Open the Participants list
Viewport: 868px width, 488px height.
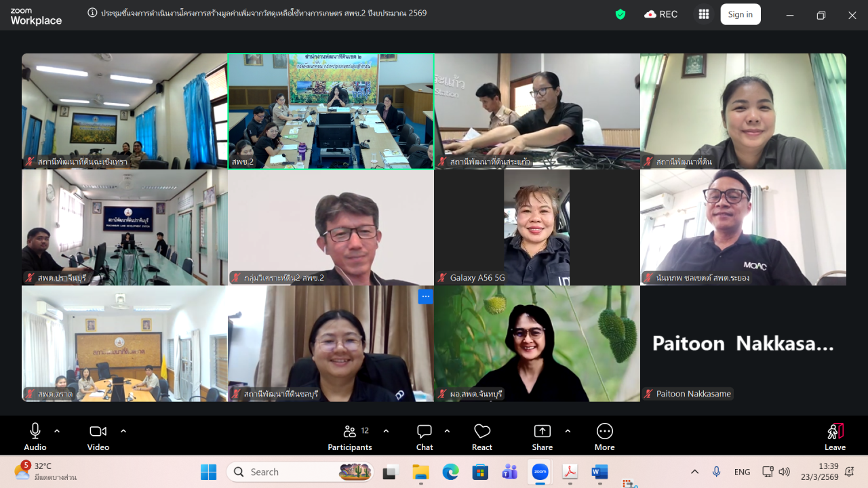click(350, 436)
